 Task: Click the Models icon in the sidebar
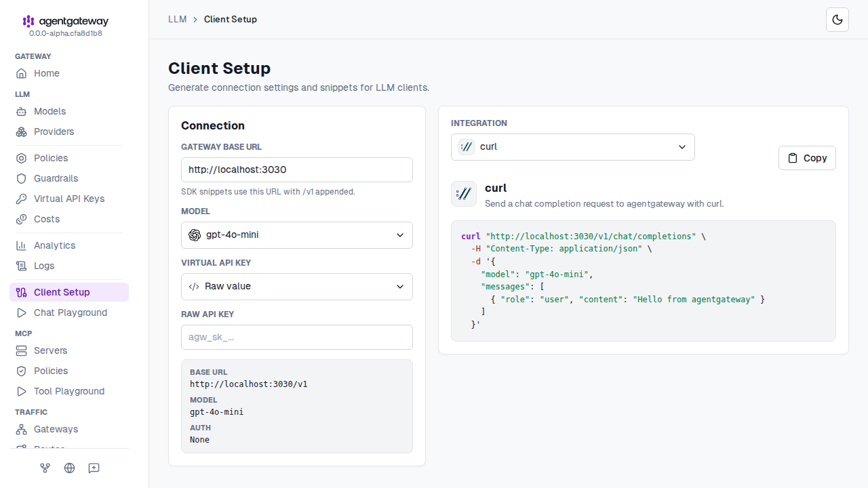click(x=22, y=111)
